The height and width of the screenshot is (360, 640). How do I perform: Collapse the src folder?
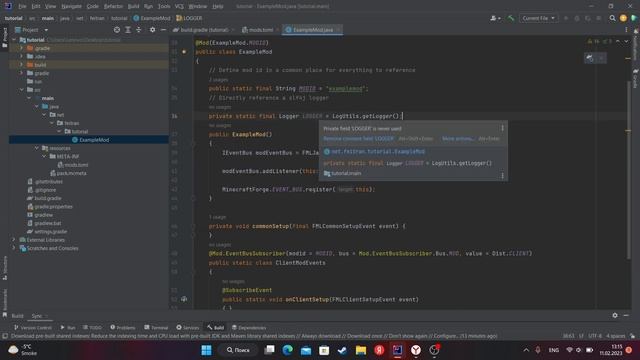tap(22, 90)
